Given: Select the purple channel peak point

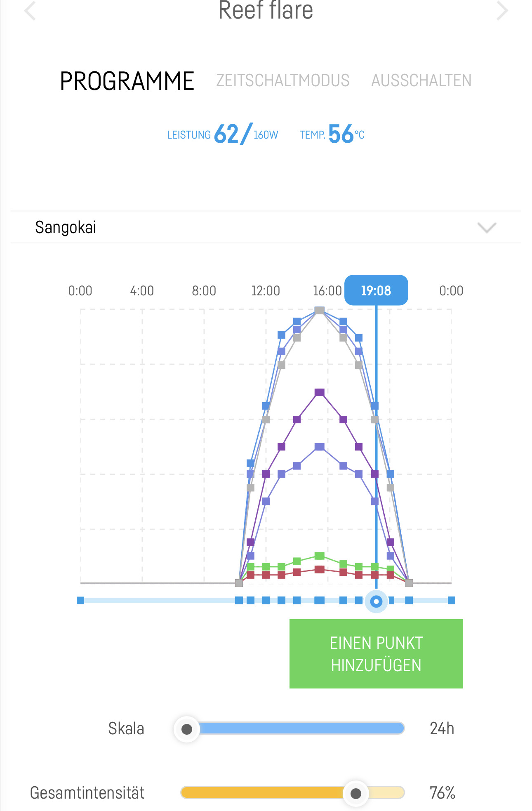Looking at the screenshot, I should click(x=319, y=392).
